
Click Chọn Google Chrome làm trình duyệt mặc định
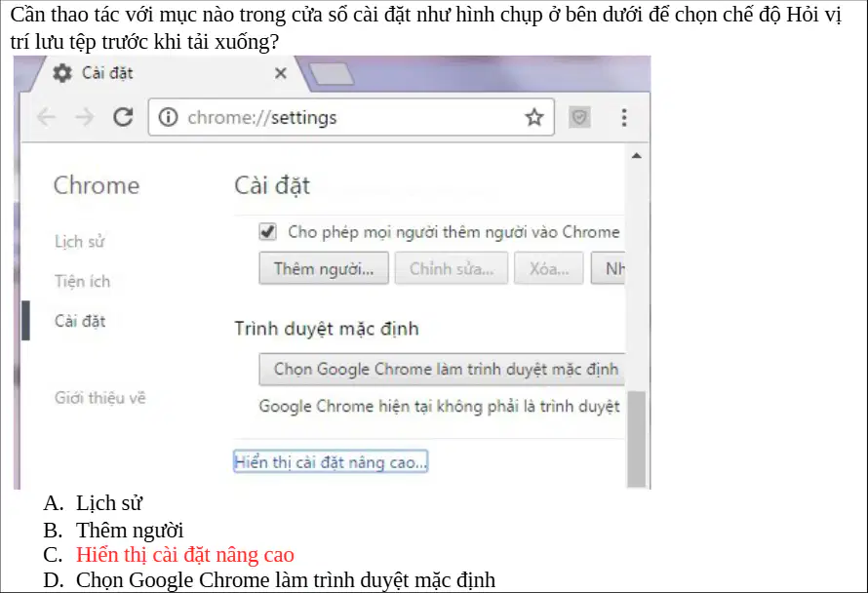click(443, 370)
